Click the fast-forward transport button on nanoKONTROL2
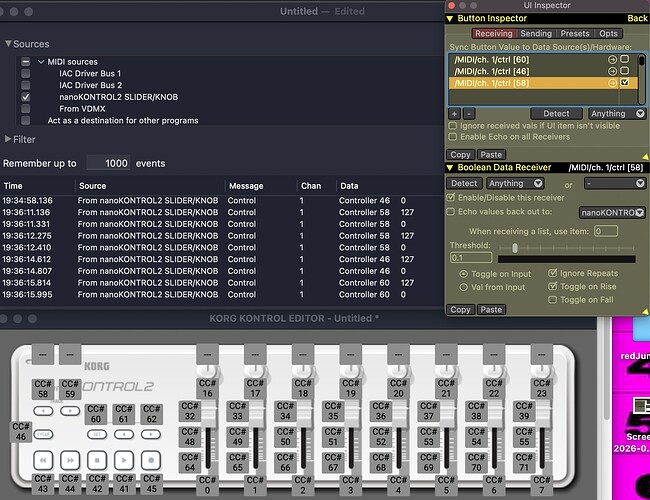Screen dimensions: 650x500 point(70,460)
